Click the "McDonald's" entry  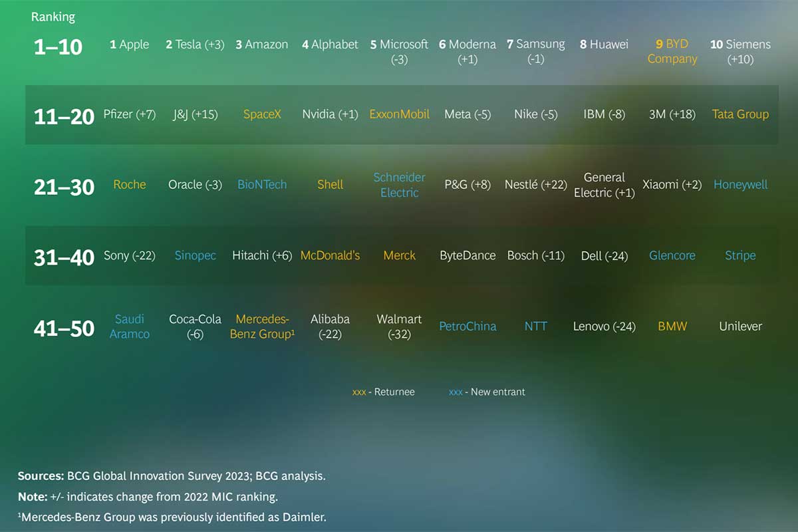[x=330, y=255]
